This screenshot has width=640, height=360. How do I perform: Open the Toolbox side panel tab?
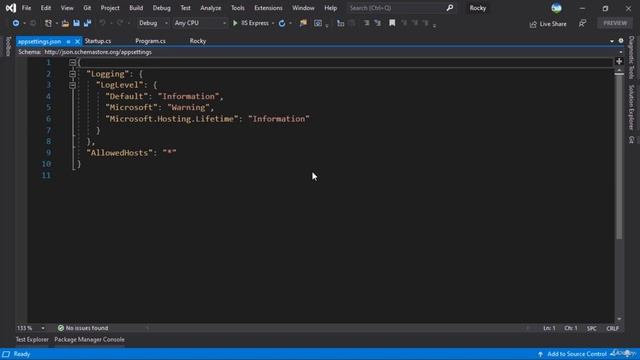pyautogui.click(x=8, y=46)
